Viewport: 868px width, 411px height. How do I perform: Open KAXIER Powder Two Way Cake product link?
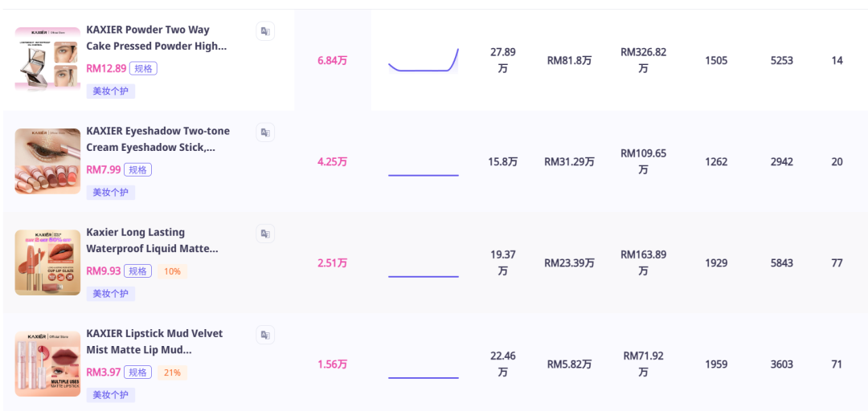click(x=156, y=38)
